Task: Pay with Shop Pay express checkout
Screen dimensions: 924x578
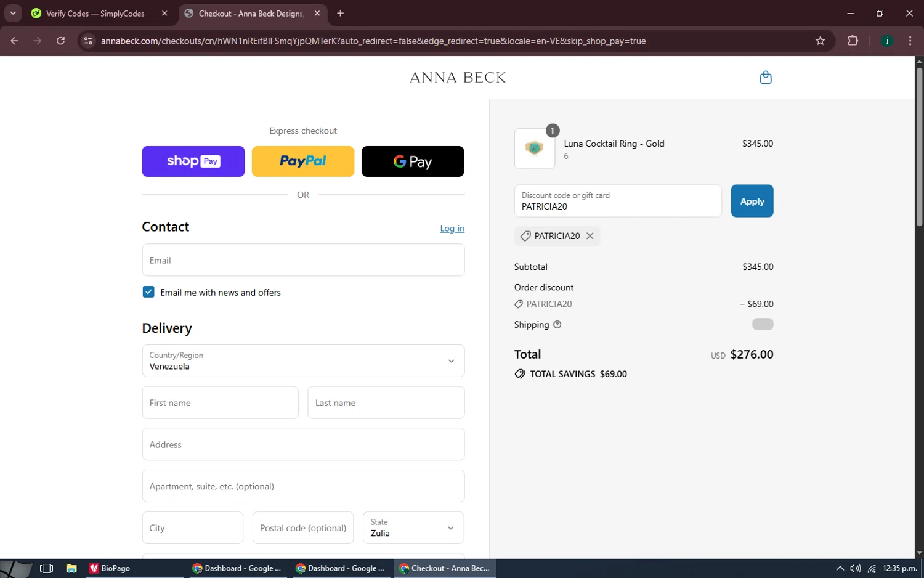Action: coord(193,161)
